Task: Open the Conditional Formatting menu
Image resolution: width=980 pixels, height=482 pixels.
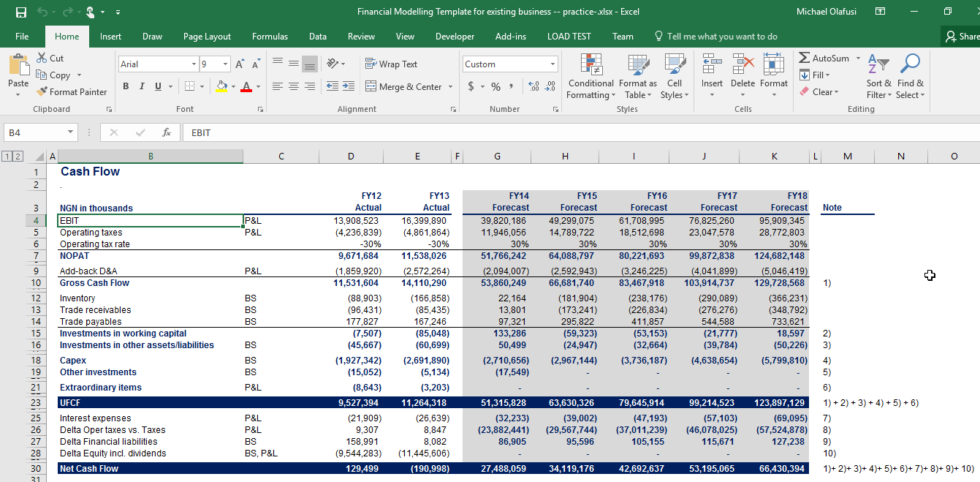Action: 591,77
